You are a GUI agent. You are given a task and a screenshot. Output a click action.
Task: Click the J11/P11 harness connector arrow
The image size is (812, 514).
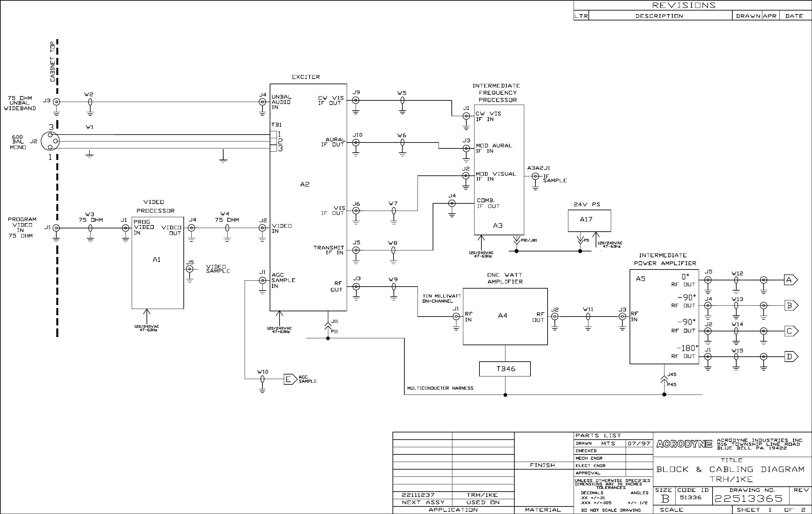tap(328, 325)
